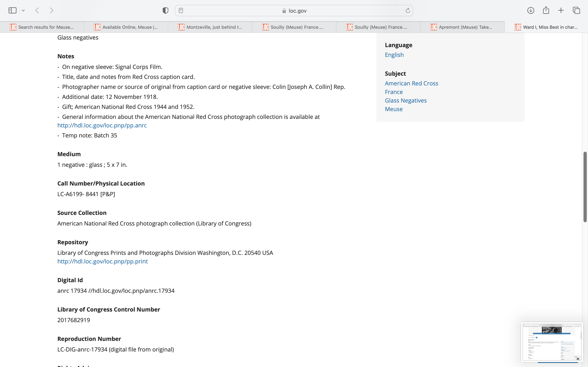Switch to the "Search results for Meuse" tab
This screenshot has height=367, width=588.
coord(42,27)
